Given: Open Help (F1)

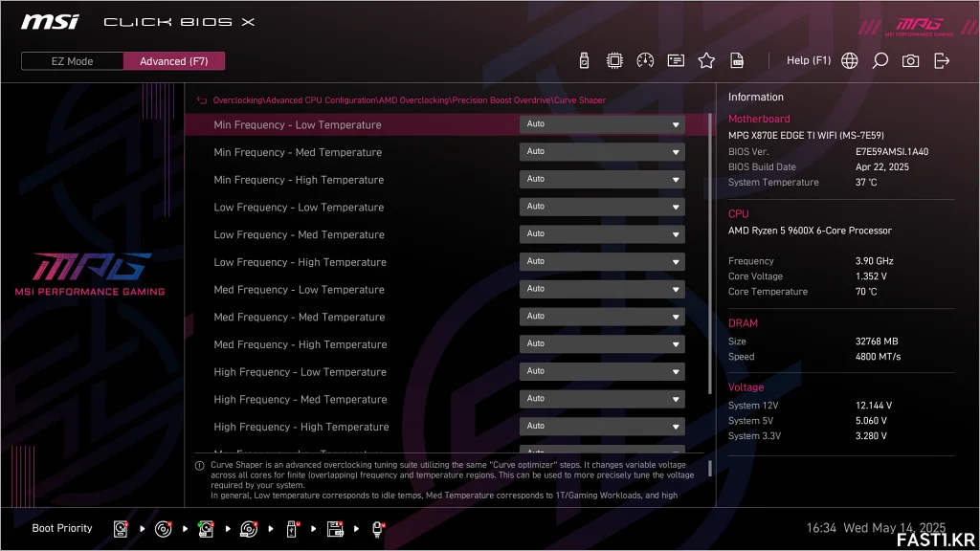Looking at the screenshot, I should tap(808, 60).
